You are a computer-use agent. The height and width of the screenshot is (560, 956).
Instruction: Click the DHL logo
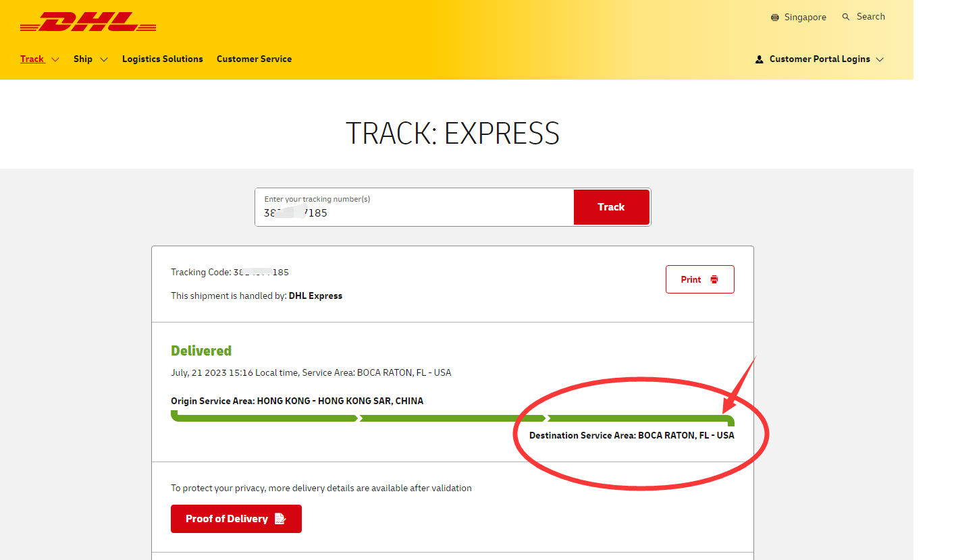[88, 22]
